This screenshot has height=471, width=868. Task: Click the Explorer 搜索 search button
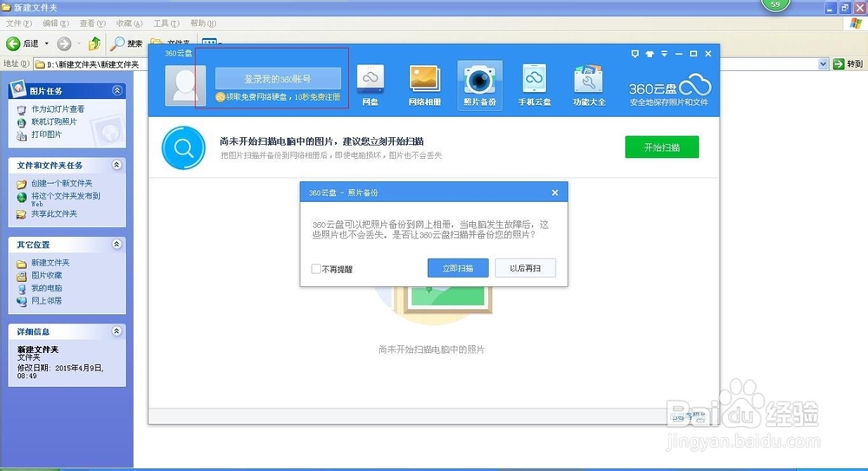point(127,43)
